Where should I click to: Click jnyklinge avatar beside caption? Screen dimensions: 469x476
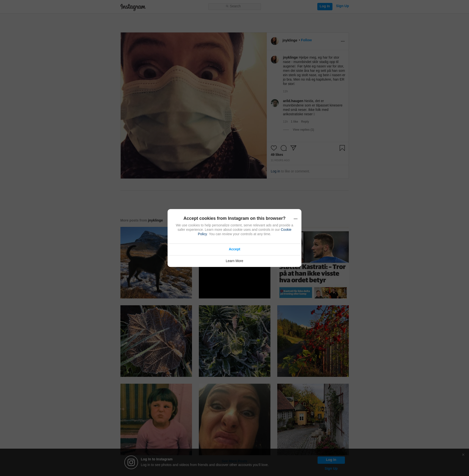point(275,59)
